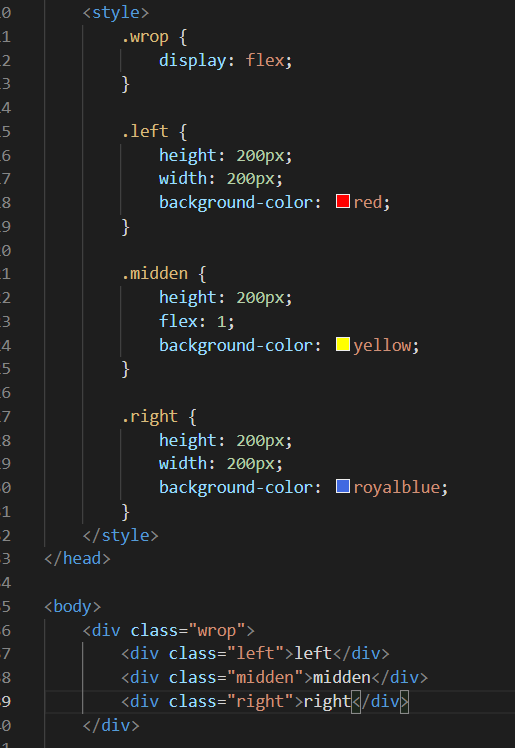Click the .right selector name
The image size is (515, 748).
(x=149, y=416)
